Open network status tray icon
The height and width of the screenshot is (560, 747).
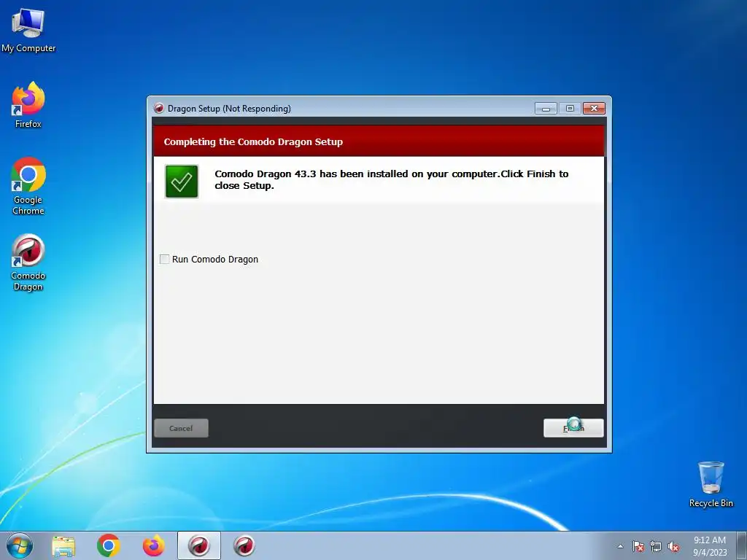pos(656,546)
